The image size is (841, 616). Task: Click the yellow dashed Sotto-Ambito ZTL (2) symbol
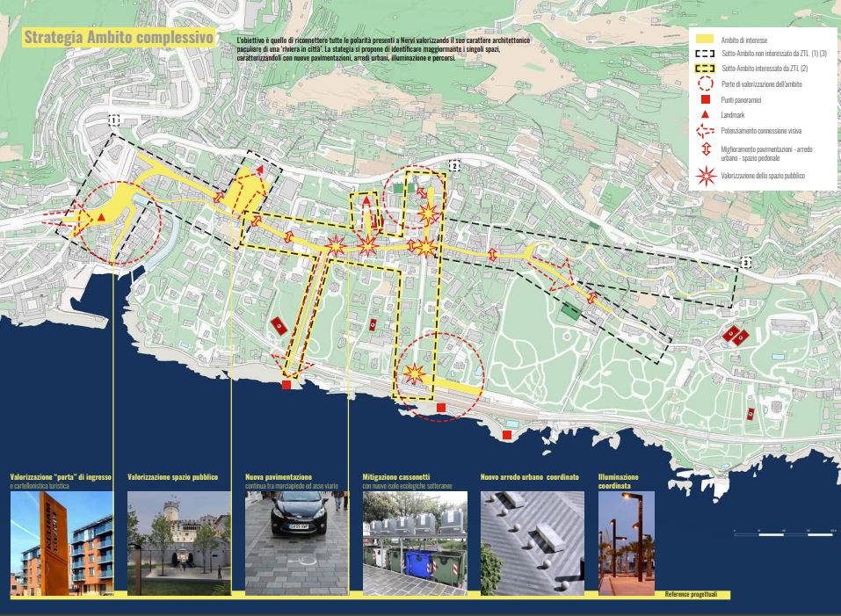(x=704, y=68)
